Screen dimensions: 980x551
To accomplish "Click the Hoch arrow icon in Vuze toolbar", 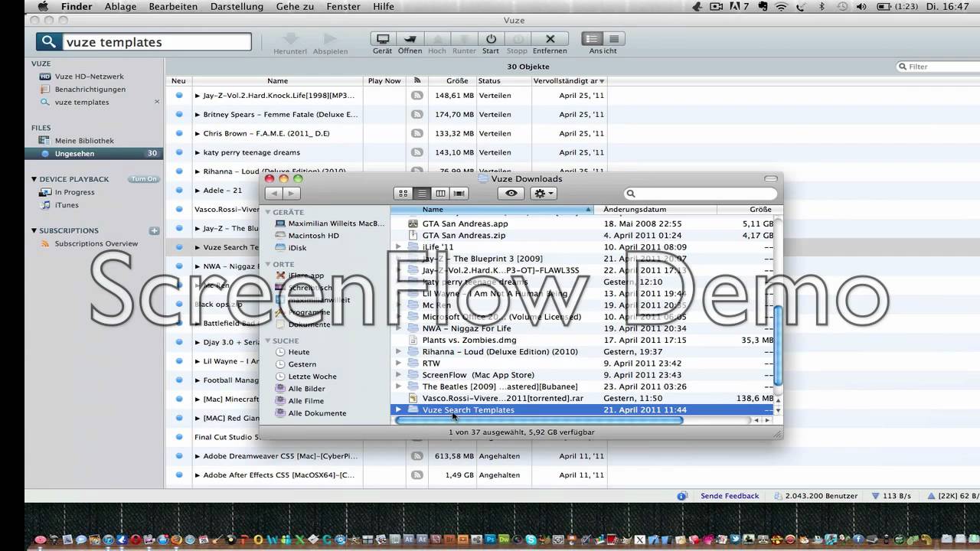I will (437, 39).
